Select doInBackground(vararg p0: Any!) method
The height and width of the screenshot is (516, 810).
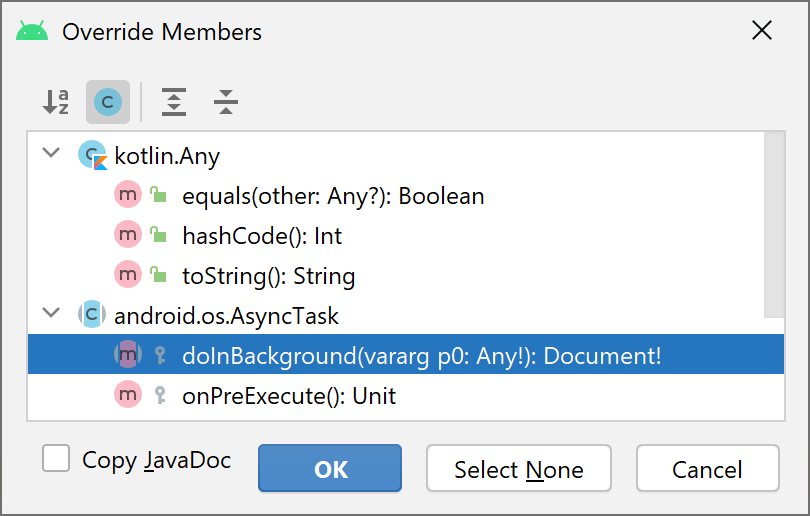pyautogui.click(x=422, y=356)
